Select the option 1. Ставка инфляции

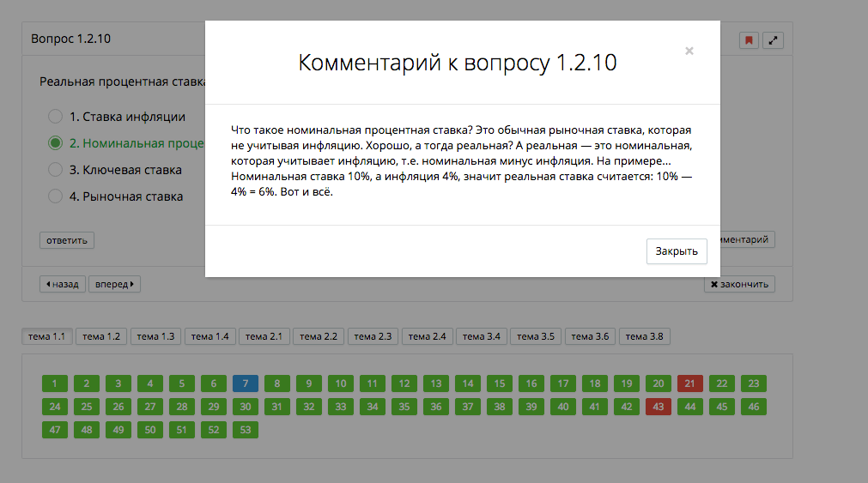point(55,117)
